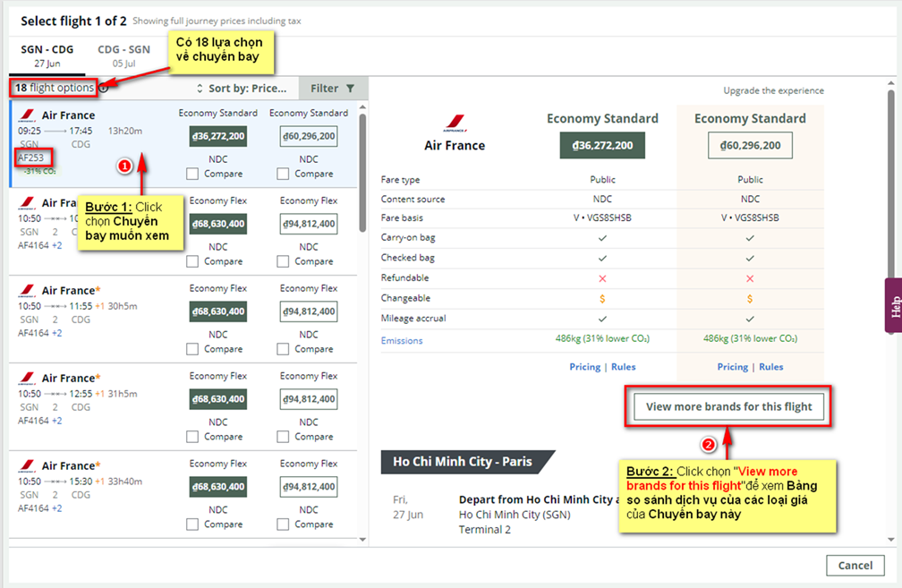The height and width of the screenshot is (588, 902).
Task: Click the Mileage accrual checkmark under the ₫60,296,200 column
Action: tap(750, 319)
